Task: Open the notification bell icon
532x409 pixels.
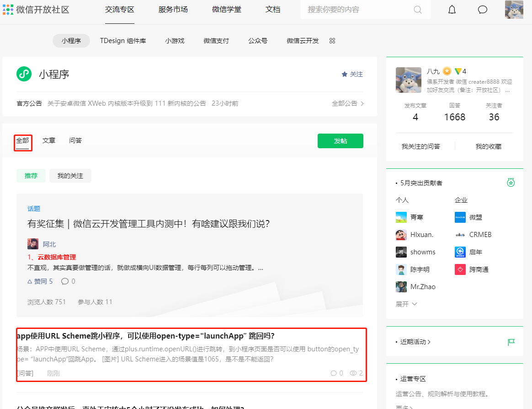Action: [452, 10]
